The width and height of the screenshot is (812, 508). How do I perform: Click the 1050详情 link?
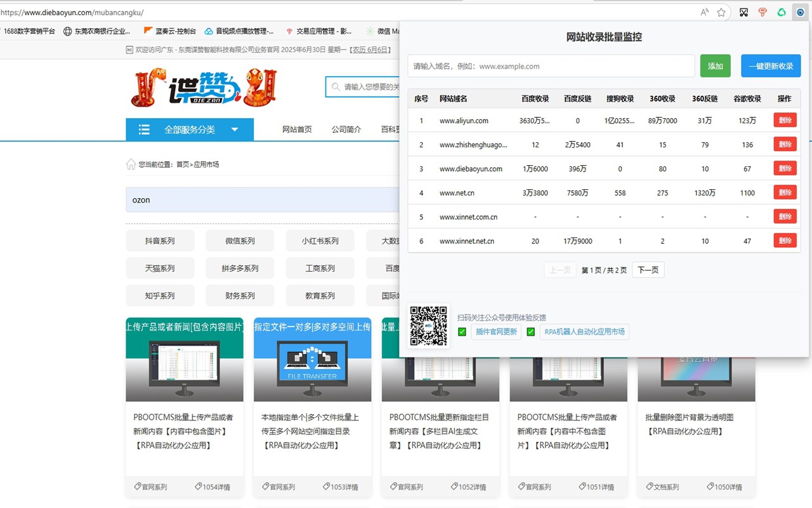click(x=724, y=487)
